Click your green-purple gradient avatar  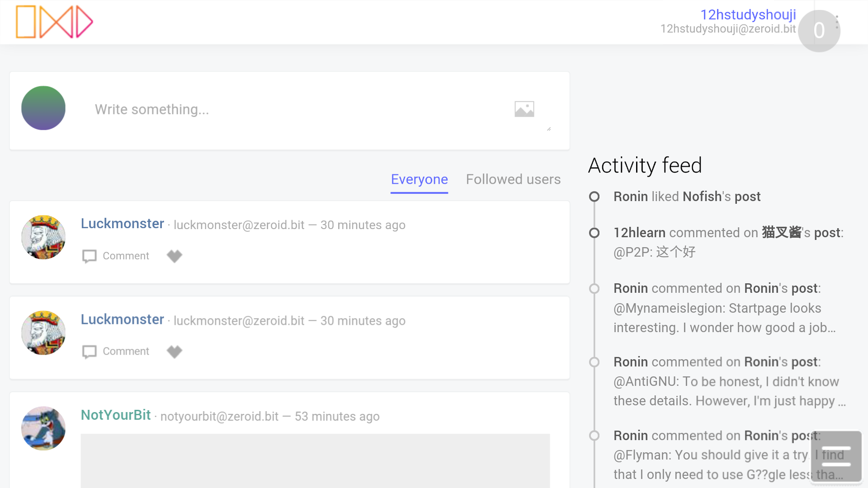(43, 108)
